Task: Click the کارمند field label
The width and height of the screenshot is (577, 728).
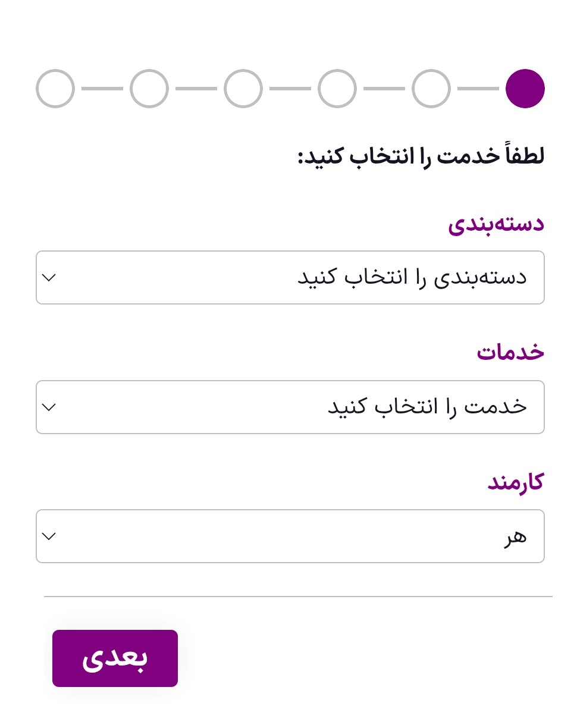Action: (516, 482)
